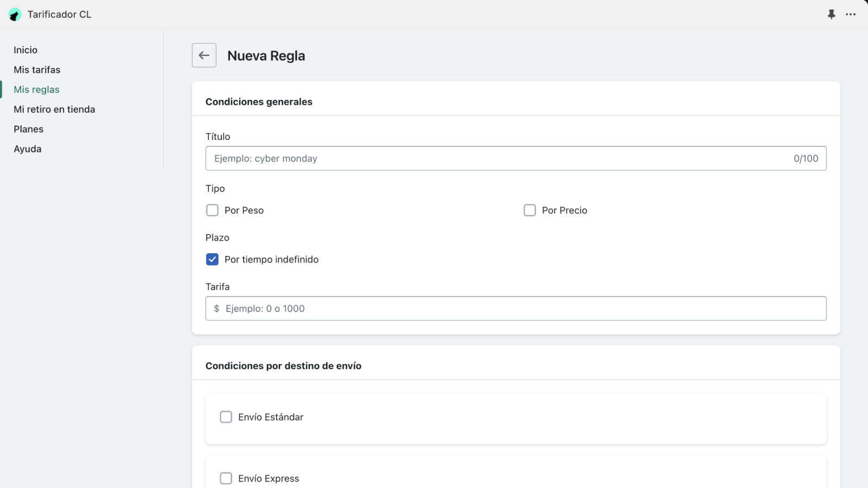
Task: Select Mis reglas in navigation
Action: [x=36, y=89]
